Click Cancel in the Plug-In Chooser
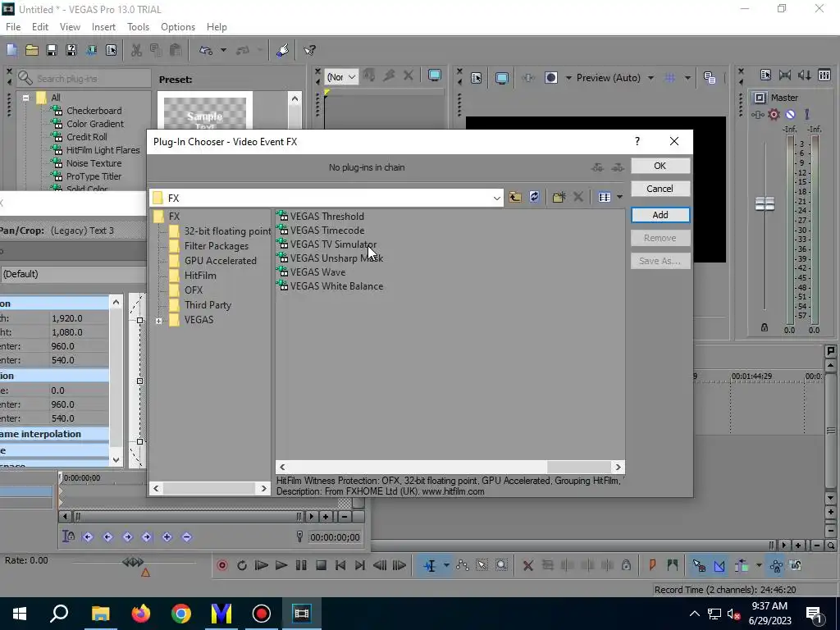 [x=660, y=189]
